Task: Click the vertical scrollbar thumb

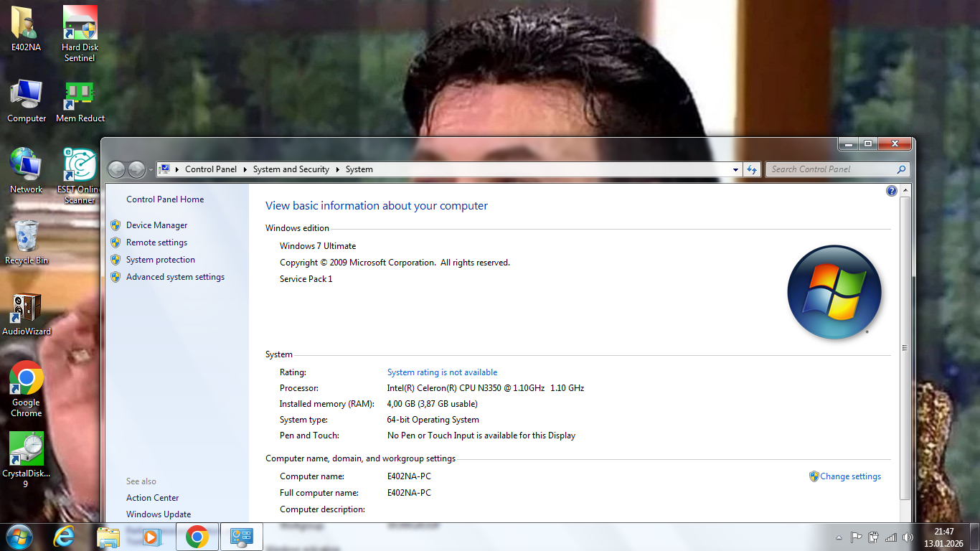Action: tap(905, 348)
